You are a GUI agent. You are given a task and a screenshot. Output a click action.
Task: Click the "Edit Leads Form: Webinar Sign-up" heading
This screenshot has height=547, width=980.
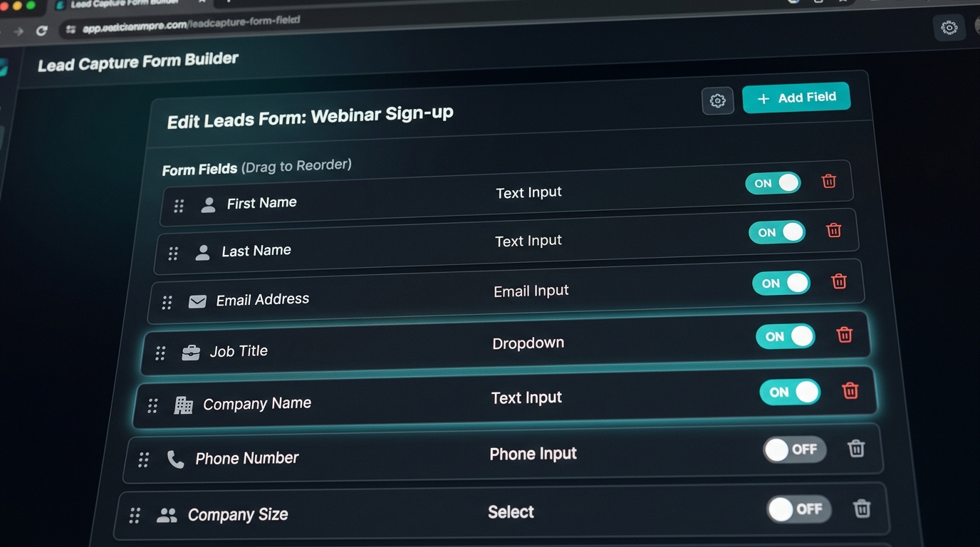tap(311, 118)
